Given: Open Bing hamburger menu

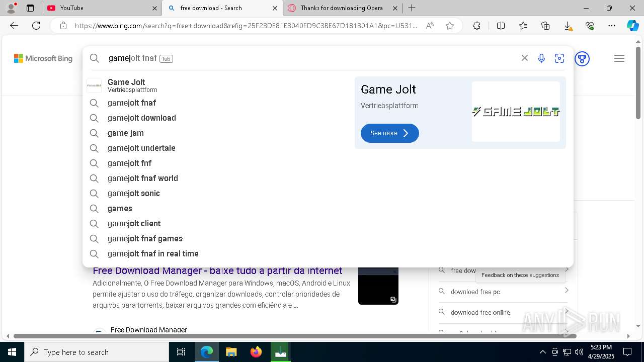Looking at the screenshot, I should [619, 59].
